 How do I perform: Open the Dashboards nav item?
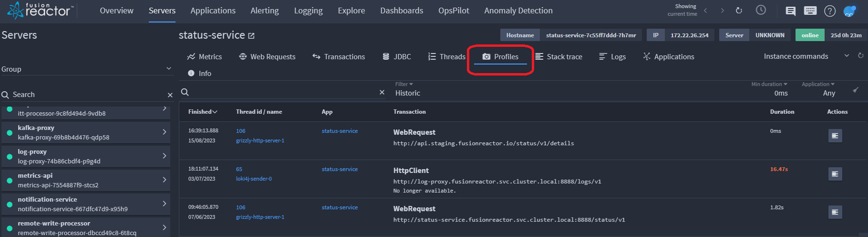[402, 11]
